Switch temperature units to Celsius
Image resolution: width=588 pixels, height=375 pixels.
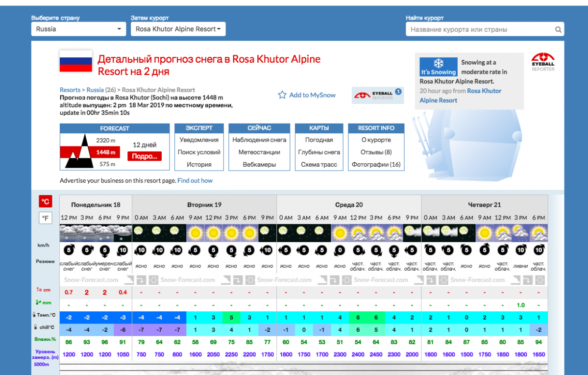pos(46,201)
